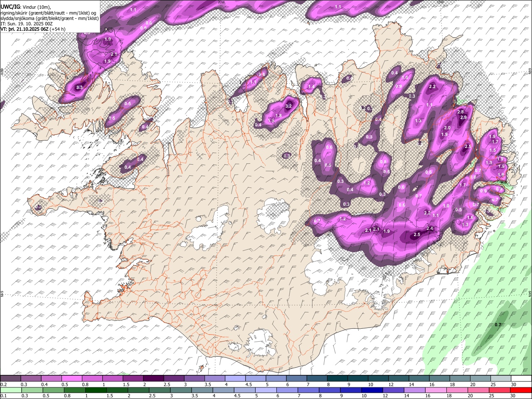Pick the dark blue swatch at 10 on rain scale
This screenshot has height=399, width=532.
(372, 390)
